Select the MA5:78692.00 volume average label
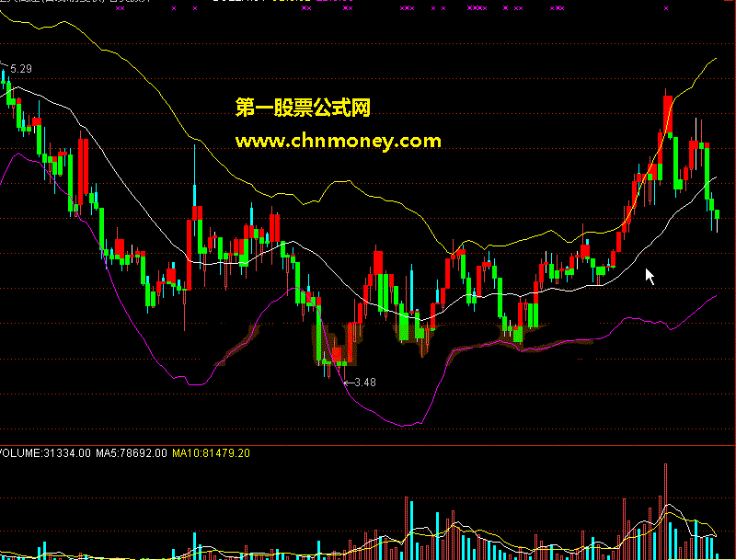This screenshot has height=560, width=736. click(132, 453)
